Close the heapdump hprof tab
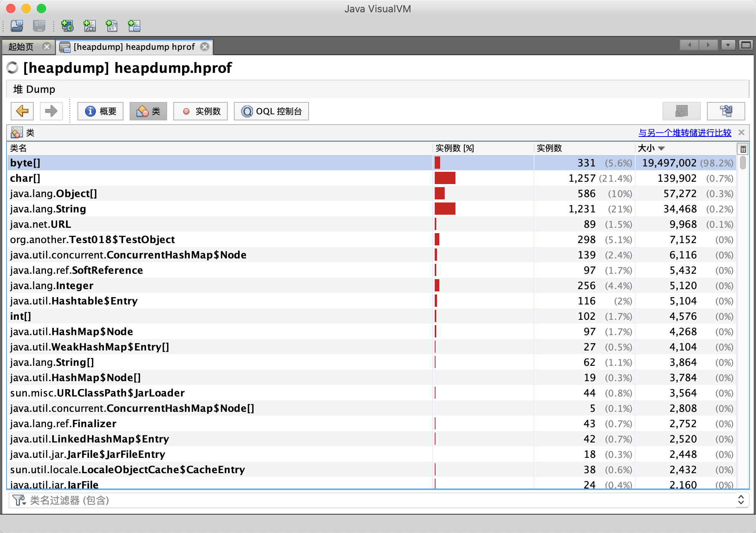The image size is (756, 533). tap(205, 47)
